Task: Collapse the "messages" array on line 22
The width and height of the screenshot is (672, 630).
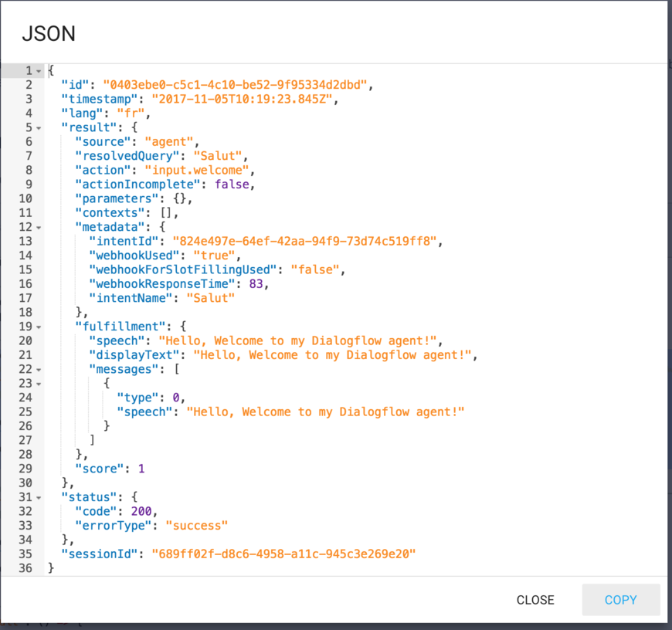Action: (x=37, y=368)
